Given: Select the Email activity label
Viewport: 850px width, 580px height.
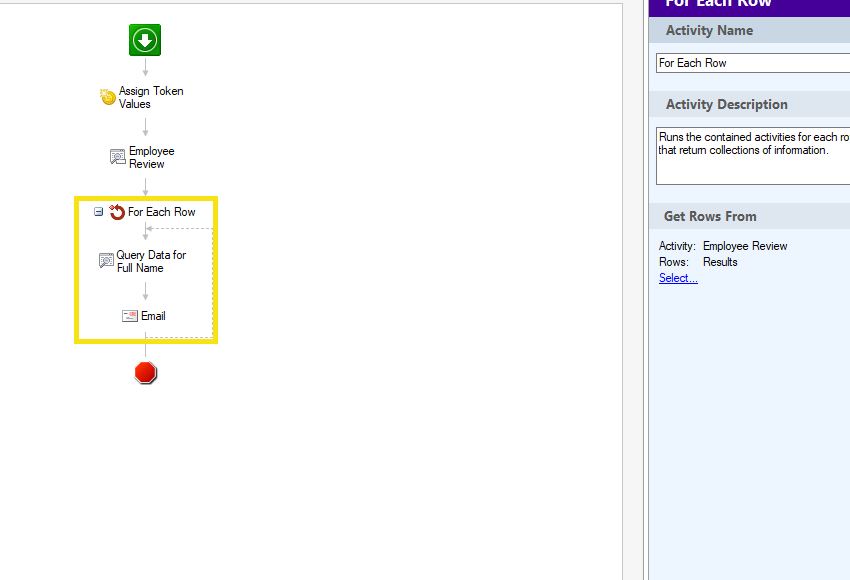Looking at the screenshot, I should pos(153,316).
